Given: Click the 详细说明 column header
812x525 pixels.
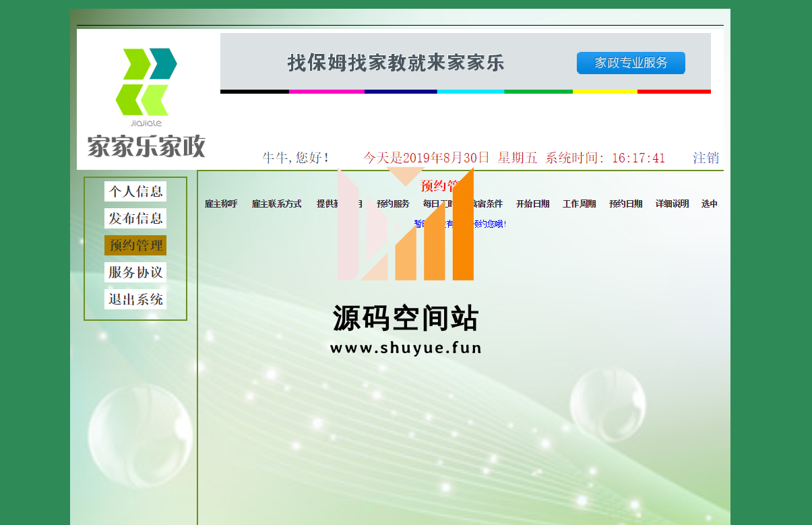Looking at the screenshot, I should click(672, 204).
